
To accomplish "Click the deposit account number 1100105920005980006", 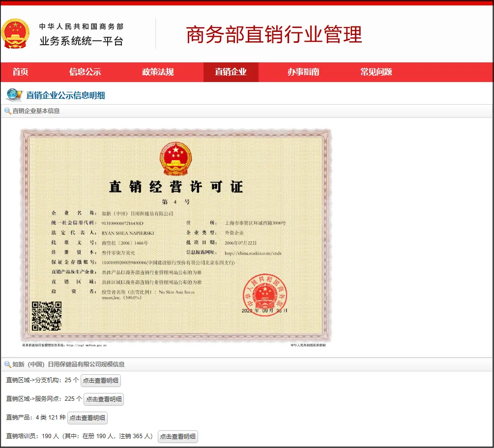I will 124,263.
